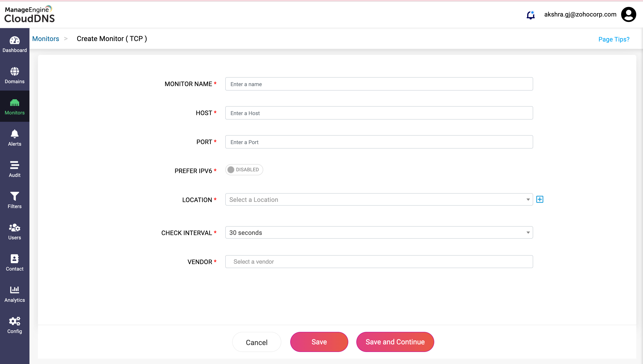Expand the Select a Location dropdown

pos(379,199)
